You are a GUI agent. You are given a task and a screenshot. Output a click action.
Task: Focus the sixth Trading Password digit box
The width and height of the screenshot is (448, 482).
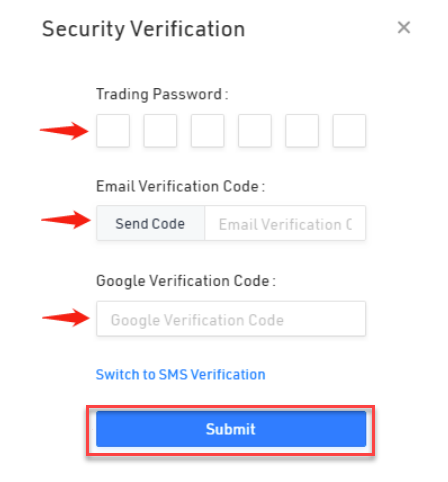349,131
